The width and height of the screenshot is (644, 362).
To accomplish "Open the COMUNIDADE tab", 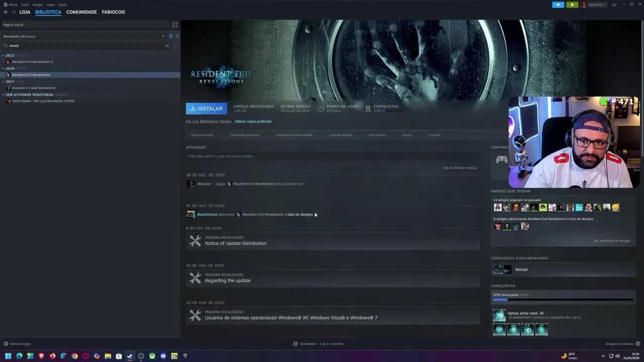I will pos(82,12).
